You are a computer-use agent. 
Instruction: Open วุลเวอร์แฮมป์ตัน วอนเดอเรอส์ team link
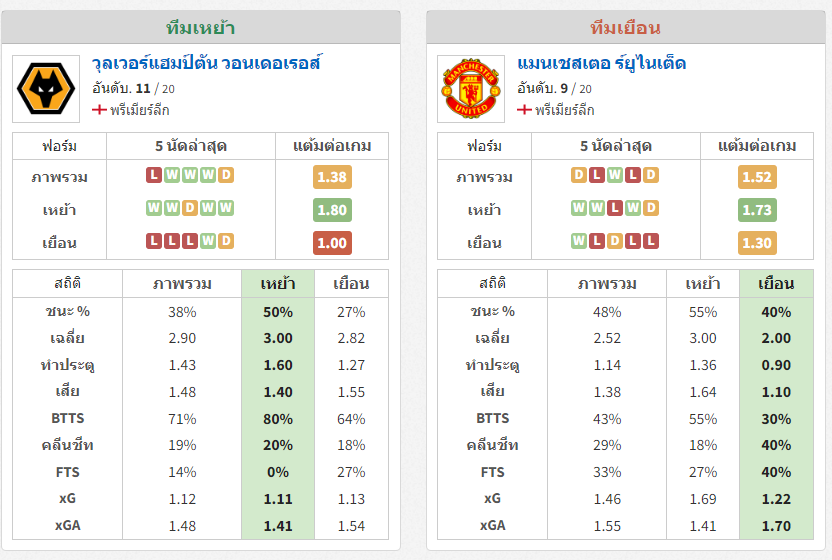206,63
